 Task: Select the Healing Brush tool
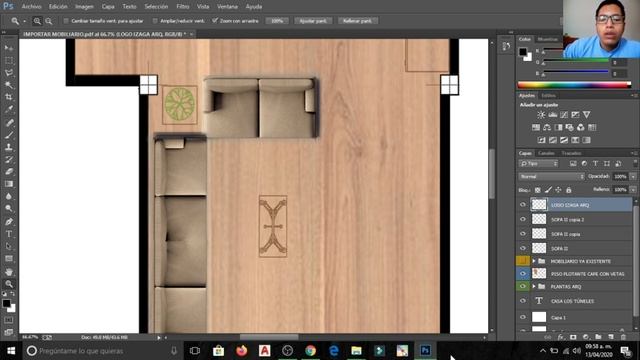pyautogui.click(x=9, y=122)
